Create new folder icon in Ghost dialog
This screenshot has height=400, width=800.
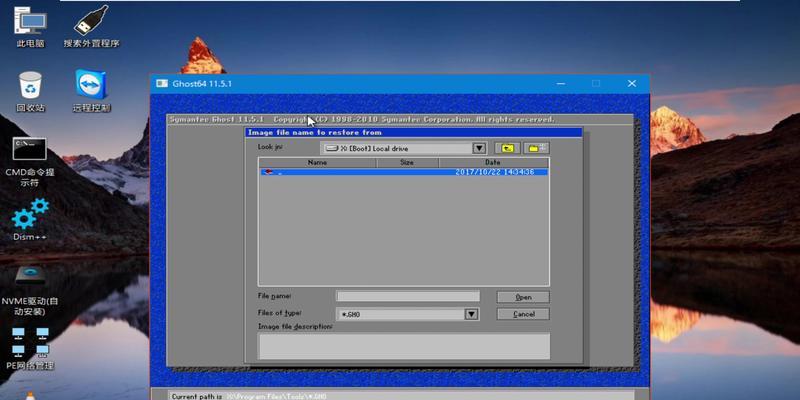536,148
